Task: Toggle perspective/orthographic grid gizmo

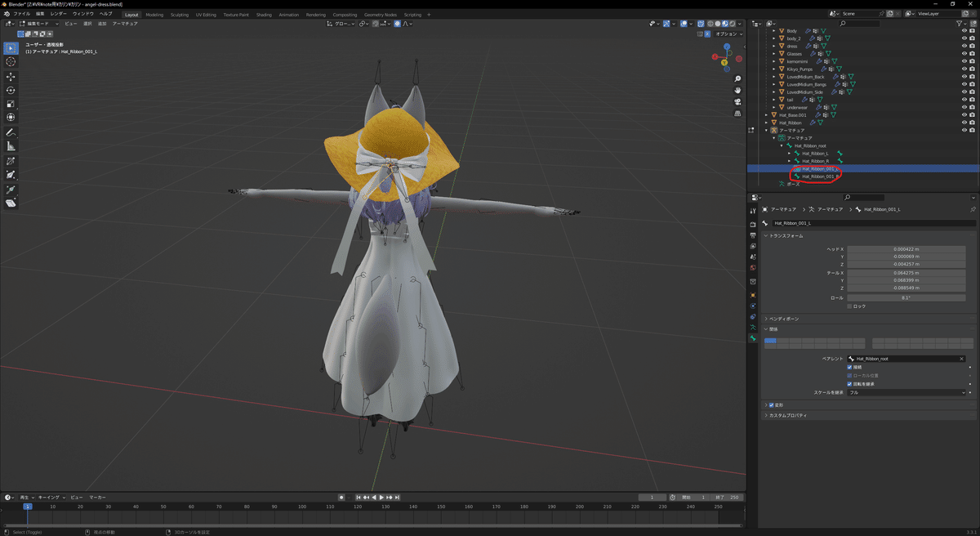Action: click(x=737, y=114)
